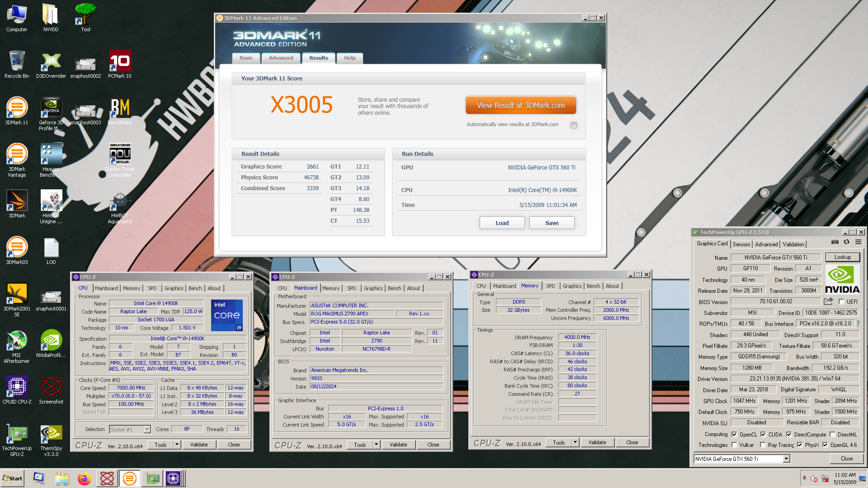Toggle Vulkan checkbox in GPU-Z
868x488 pixels.
pyautogui.click(x=734, y=445)
